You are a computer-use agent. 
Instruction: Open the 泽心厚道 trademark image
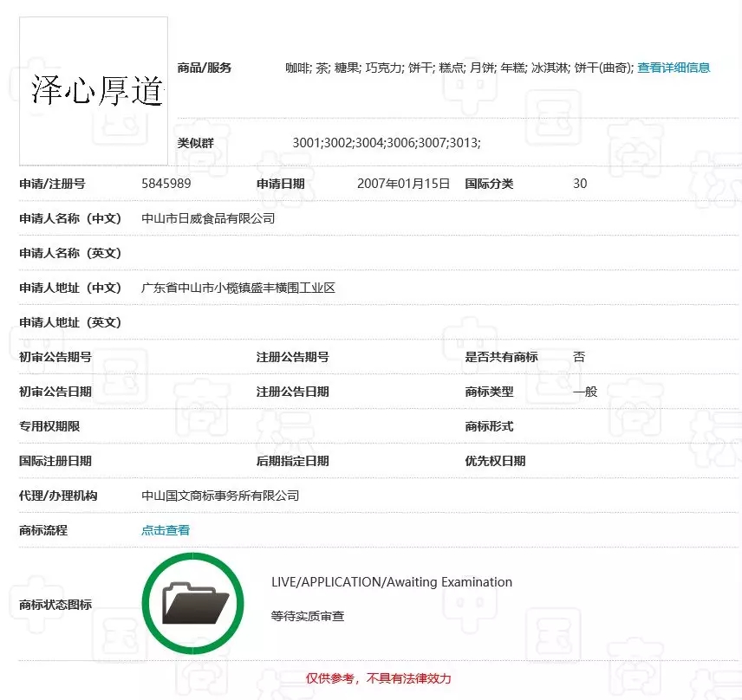94,91
